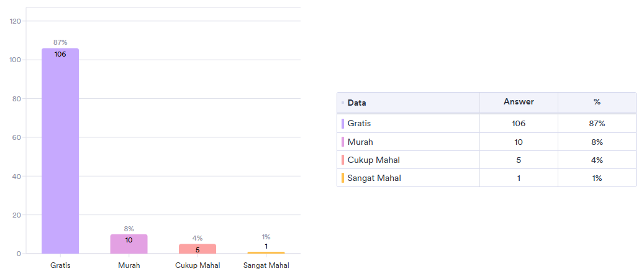The image size is (644, 276).
Task: Click Cukup Mahal label on the x-axis
Action: click(x=197, y=265)
